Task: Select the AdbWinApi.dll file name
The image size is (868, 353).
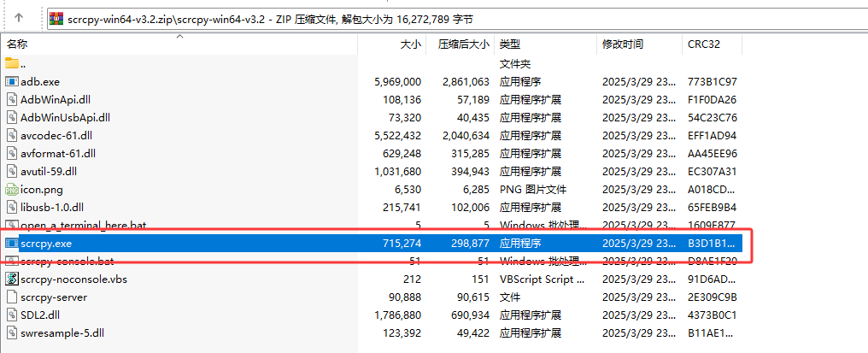Action: click(x=55, y=100)
